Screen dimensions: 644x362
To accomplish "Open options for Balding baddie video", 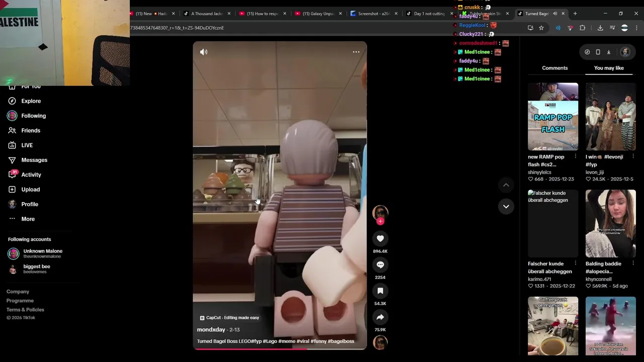I will point(633,263).
